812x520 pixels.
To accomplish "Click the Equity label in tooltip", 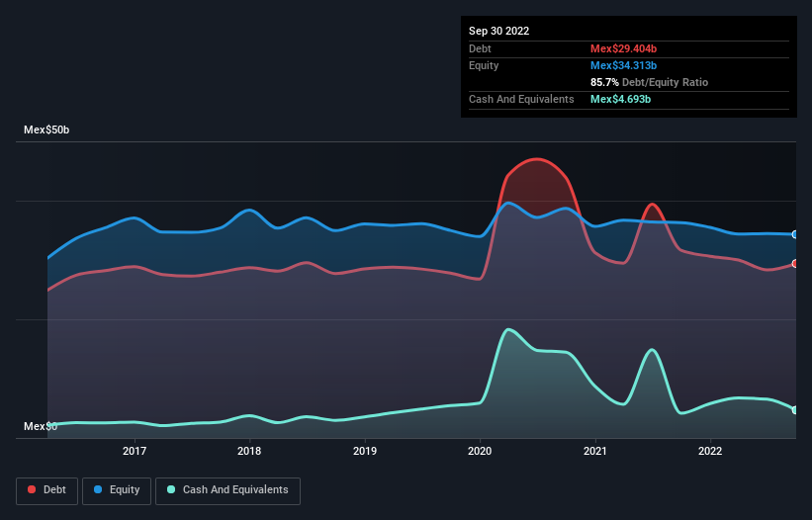I will point(484,65).
